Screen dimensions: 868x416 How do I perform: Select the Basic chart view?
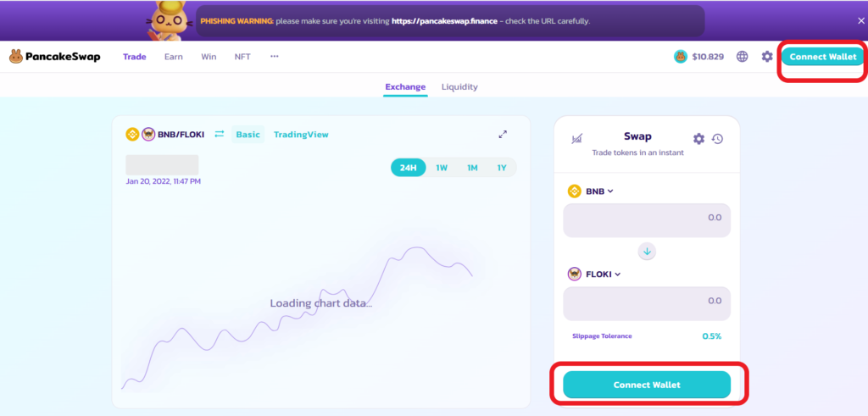tap(248, 135)
